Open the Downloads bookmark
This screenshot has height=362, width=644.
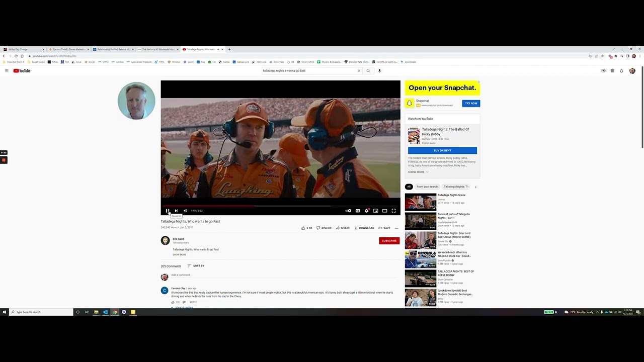click(x=409, y=62)
